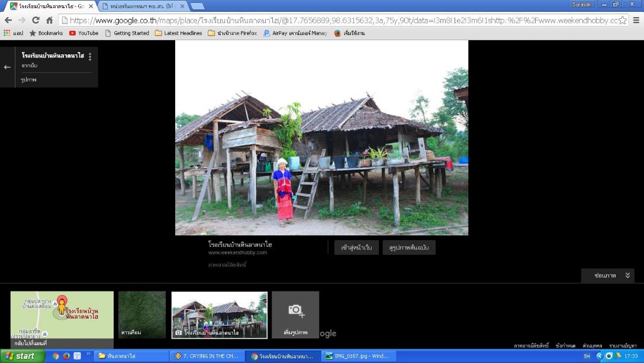The height and width of the screenshot is (363, 644).
Task: Expand hidden tray icons with the arrow
Action: click(x=600, y=356)
